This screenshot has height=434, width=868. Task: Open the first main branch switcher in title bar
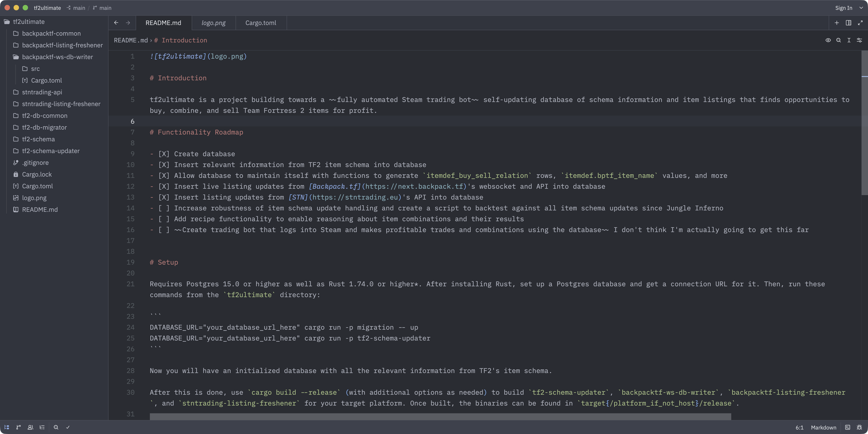click(76, 8)
